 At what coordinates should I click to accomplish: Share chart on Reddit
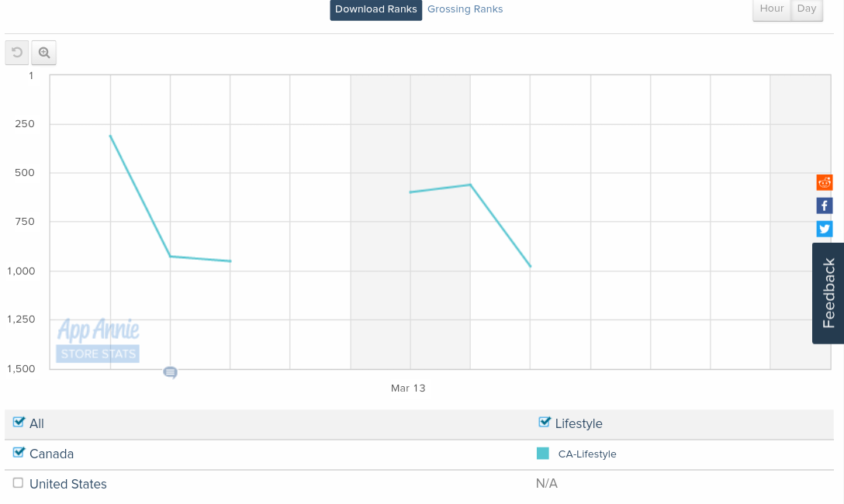[825, 183]
